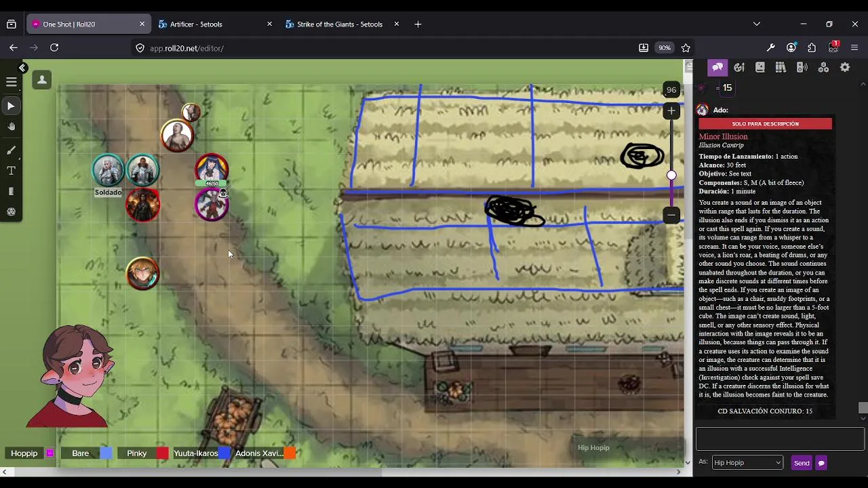Viewport: 868px width, 488px height.
Task: Click the roll result 15 in chat
Action: [x=727, y=88]
